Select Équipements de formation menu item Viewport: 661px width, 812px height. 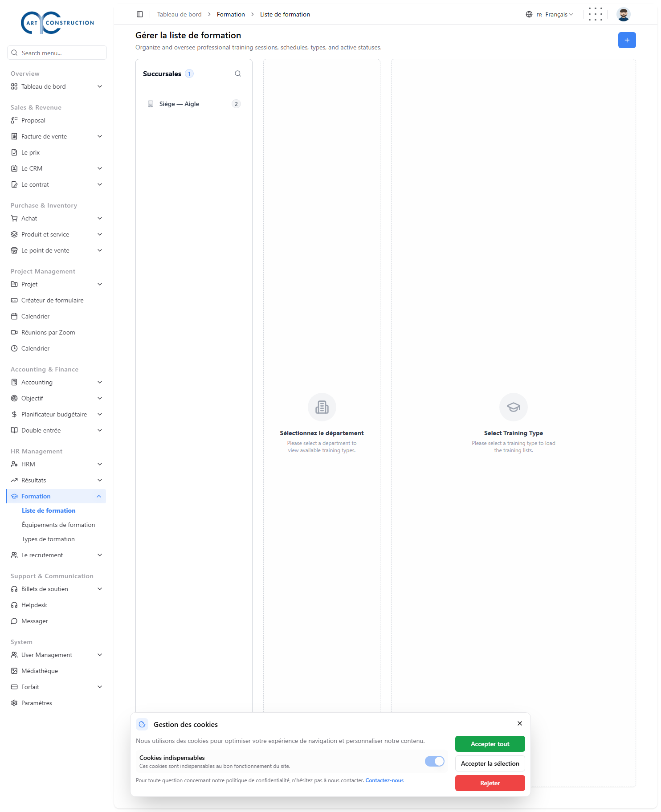click(x=58, y=525)
